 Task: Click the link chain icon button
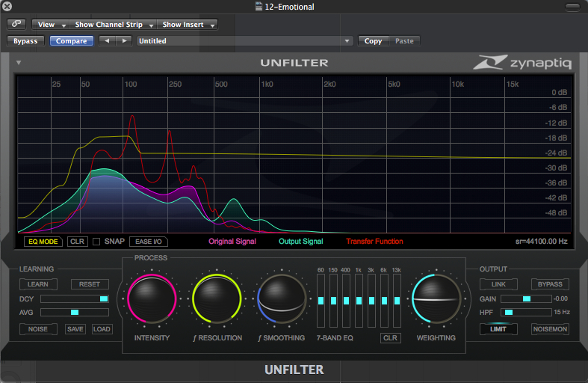(x=16, y=24)
